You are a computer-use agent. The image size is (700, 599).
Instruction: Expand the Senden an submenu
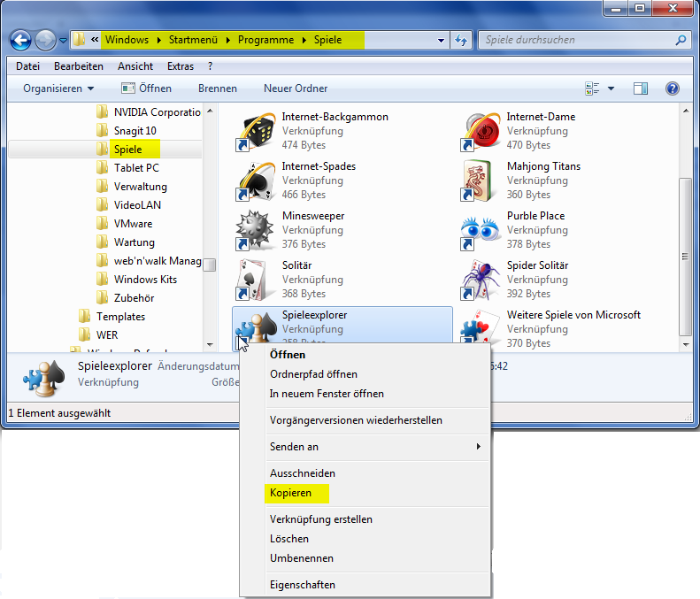click(x=377, y=446)
